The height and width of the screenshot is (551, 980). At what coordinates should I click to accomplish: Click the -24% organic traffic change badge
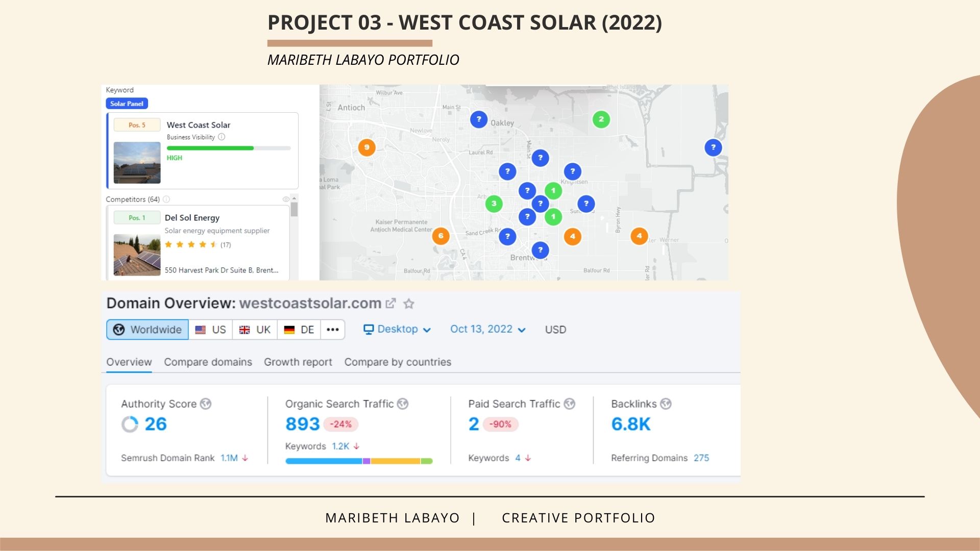[340, 424]
